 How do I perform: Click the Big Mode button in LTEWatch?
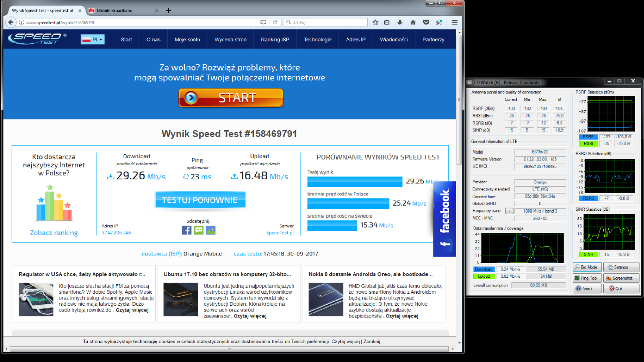pyautogui.click(x=587, y=267)
